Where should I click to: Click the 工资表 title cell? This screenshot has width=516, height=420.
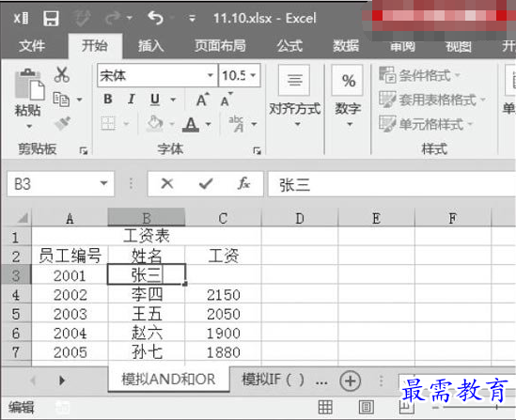(x=147, y=236)
